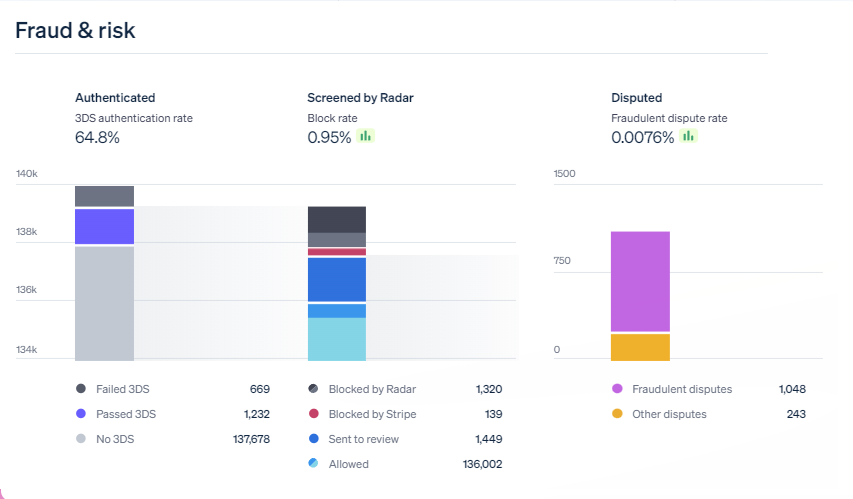Click the 139 Blocked by Stripe count
853x499 pixels.
click(493, 414)
